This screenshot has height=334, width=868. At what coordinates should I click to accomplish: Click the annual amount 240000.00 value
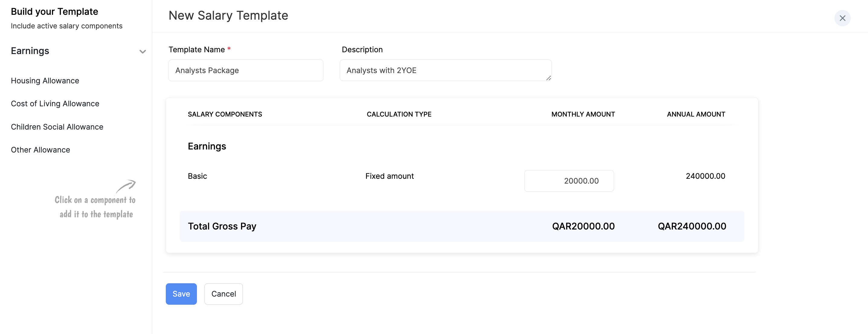705,175
